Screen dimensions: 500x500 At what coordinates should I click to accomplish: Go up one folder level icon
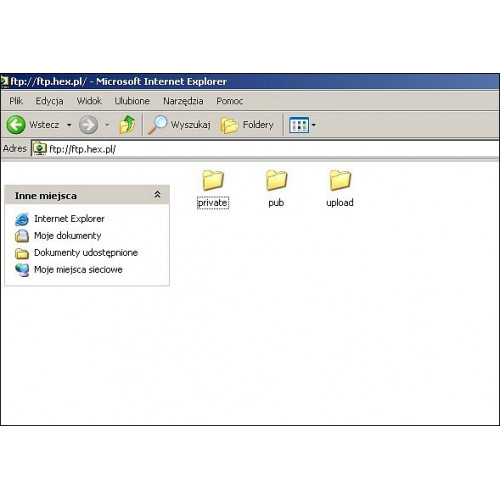(x=127, y=125)
